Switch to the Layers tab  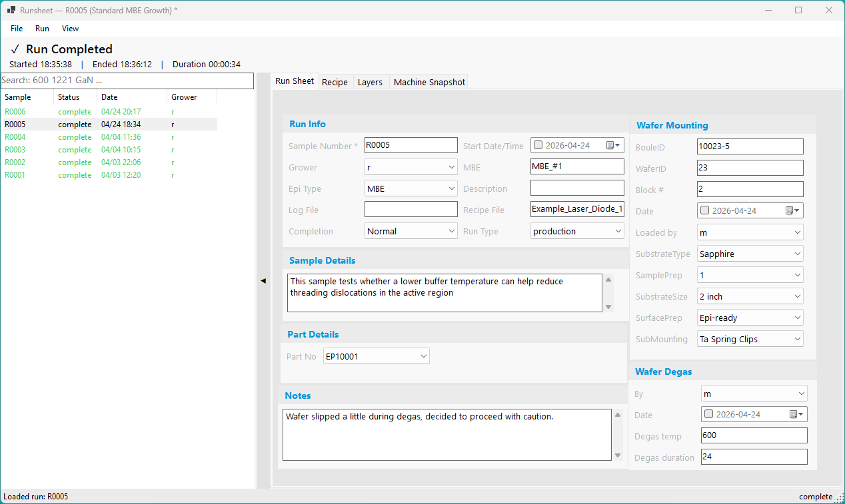tap(370, 82)
